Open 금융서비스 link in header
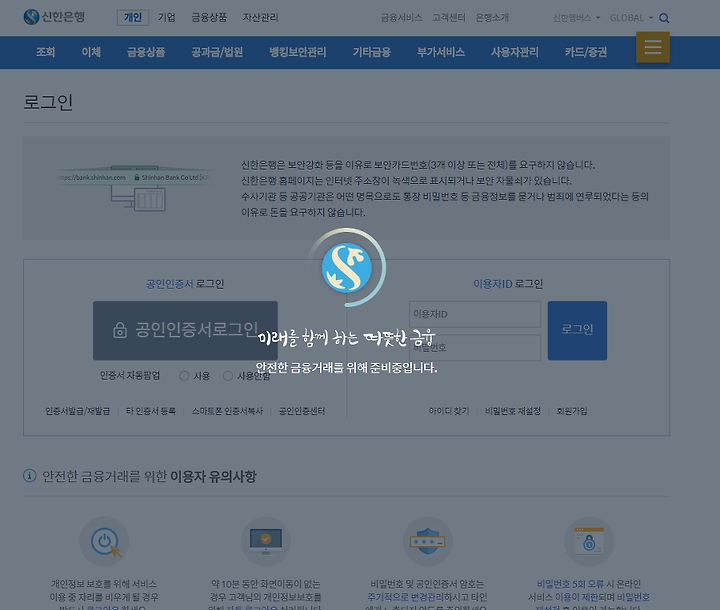This screenshot has height=610, width=720. [401, 17]
